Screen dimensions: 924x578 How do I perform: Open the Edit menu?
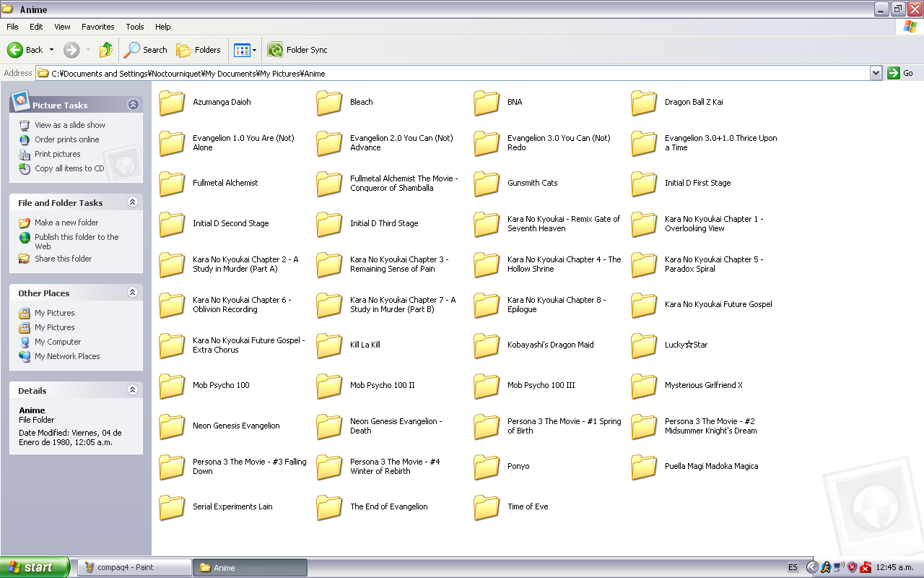pos(36,27)
